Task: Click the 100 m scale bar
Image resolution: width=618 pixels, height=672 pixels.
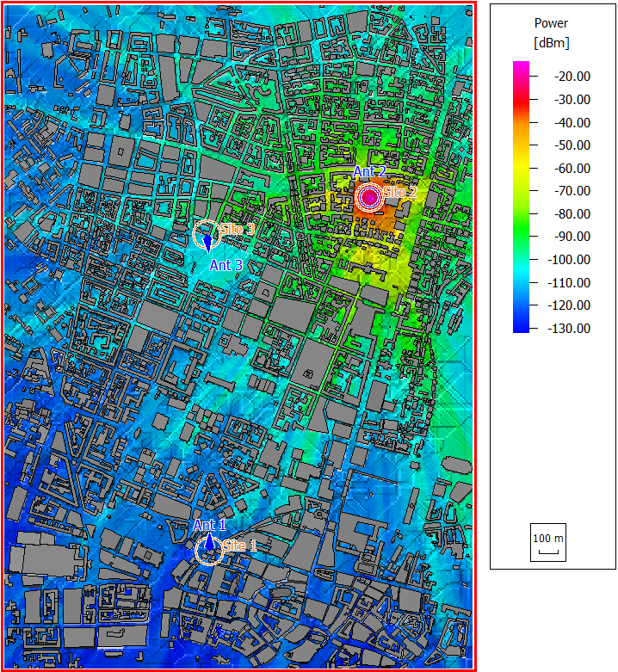Action: tap(548, 544)
